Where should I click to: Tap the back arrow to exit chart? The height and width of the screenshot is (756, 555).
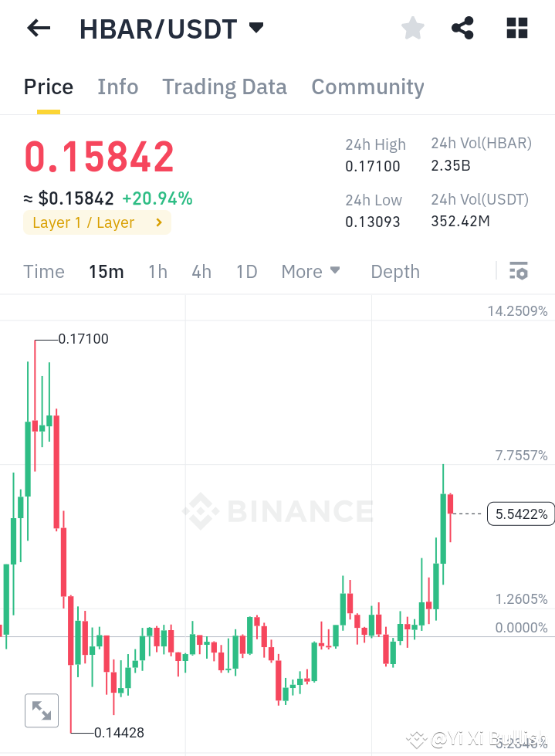coord(37,28)
